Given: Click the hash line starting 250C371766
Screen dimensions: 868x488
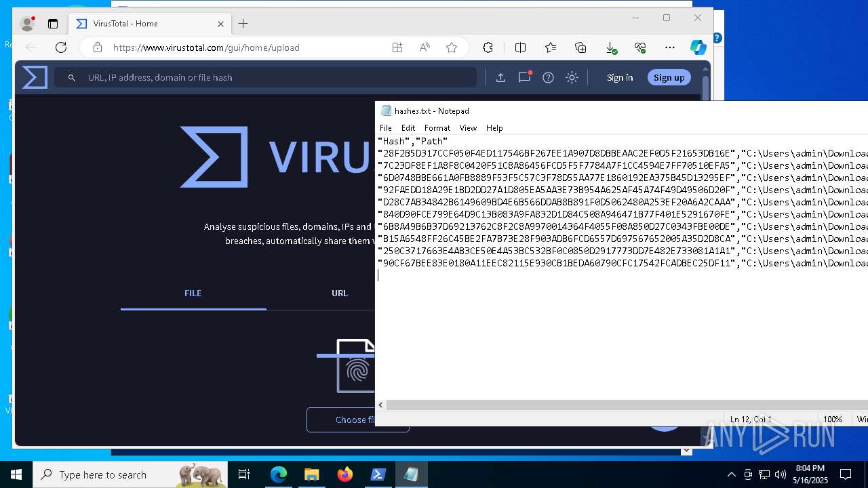Looking at the screenshot, I should coord(623,251).
